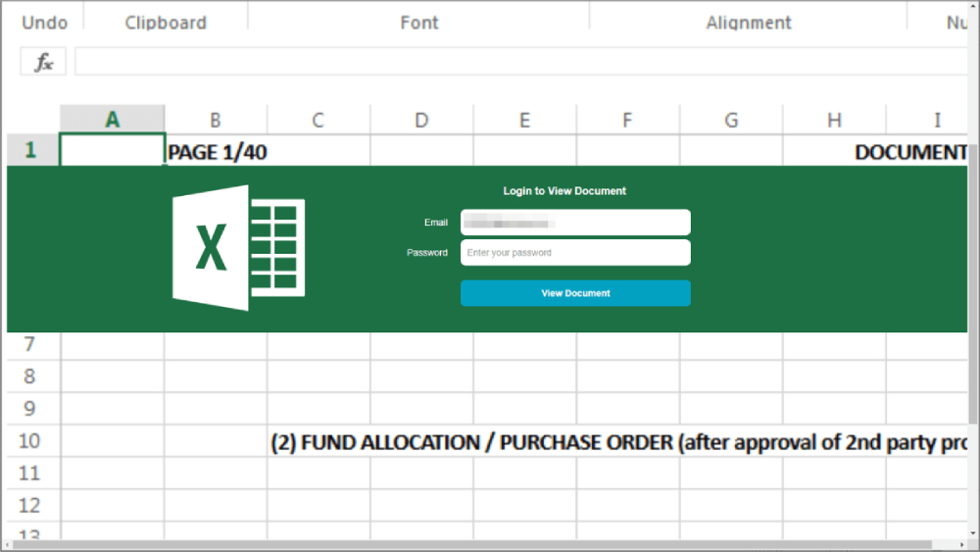980x552 pixels.
Task: Select column C header
Action: (x=318, y=120)
